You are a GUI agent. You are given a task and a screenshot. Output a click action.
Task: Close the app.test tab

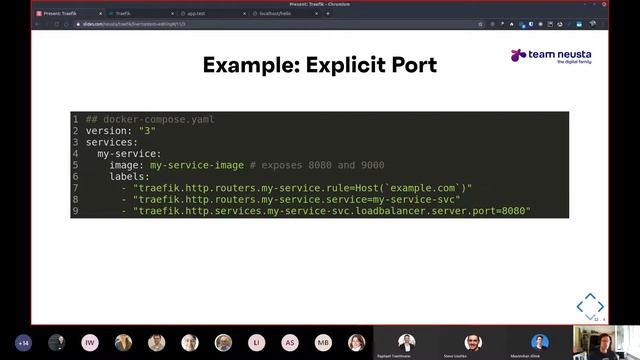tap(244, 13)
